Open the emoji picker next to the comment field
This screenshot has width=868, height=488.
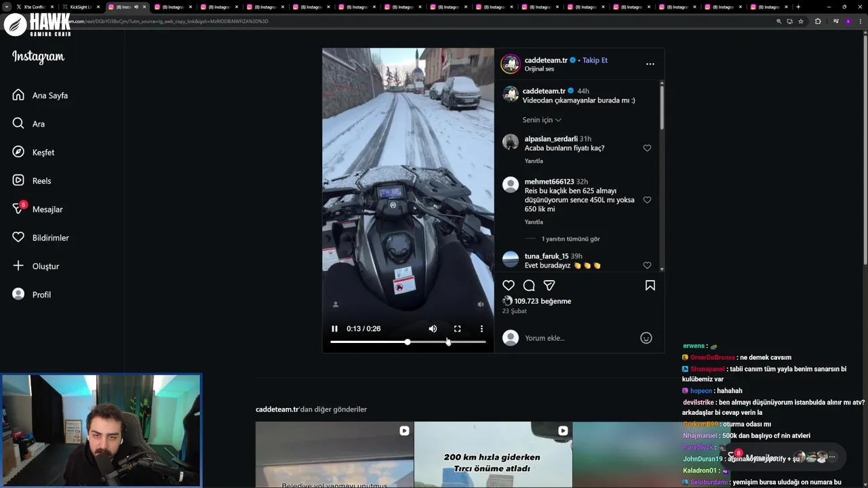pyautogui.click(x=646, y=338)
